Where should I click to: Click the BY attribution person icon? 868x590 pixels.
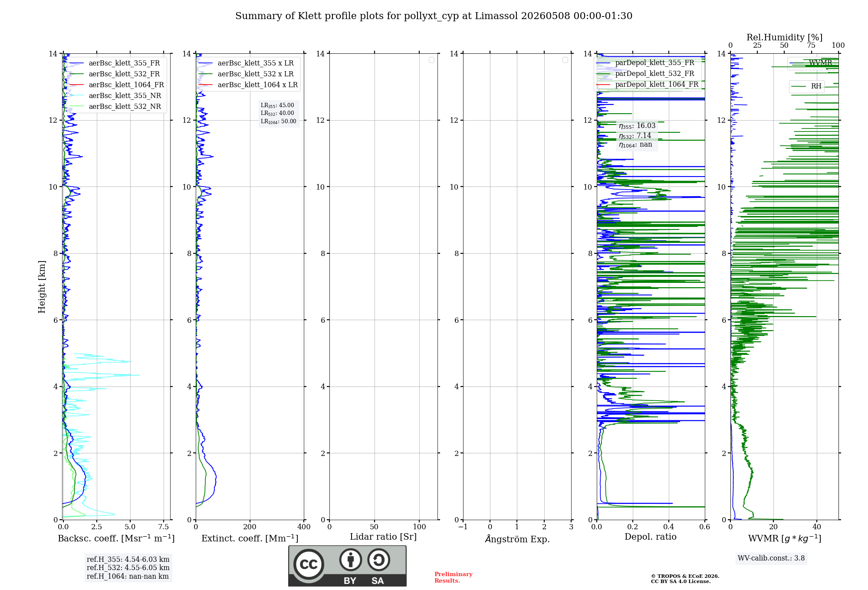[351, 560]
